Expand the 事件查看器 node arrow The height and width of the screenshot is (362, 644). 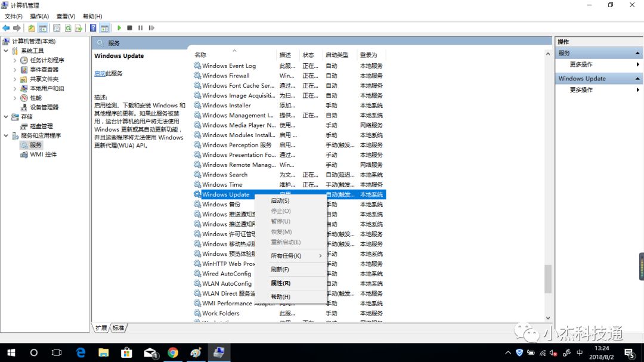pos(15,69)
